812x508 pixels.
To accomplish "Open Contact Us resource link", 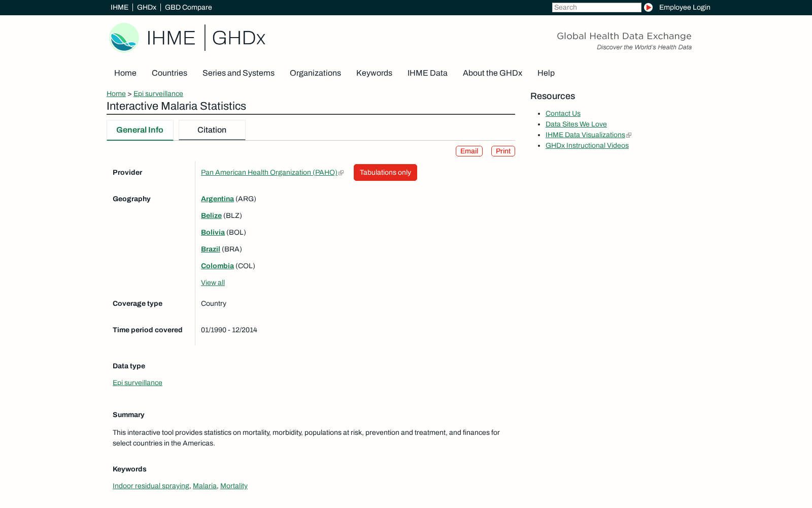I will tap(563, 114).
